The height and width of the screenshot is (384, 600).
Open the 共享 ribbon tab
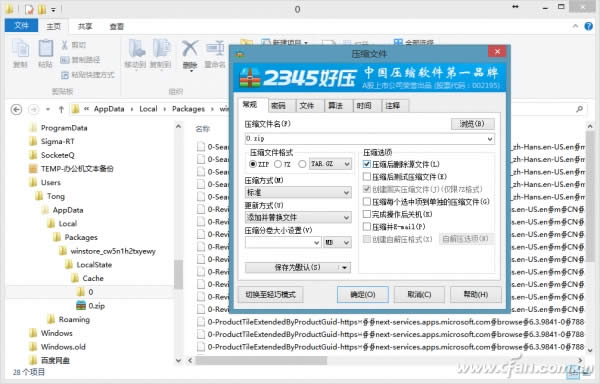coord(85,26)
